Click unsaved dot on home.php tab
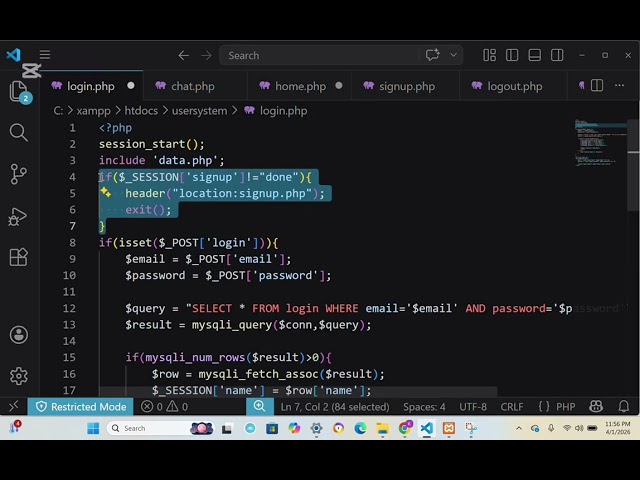The image size is (640, 480). (339, 86)
